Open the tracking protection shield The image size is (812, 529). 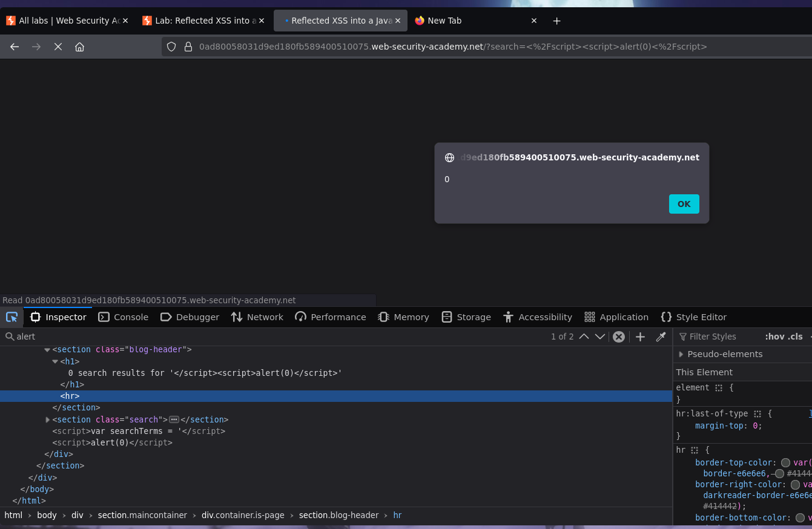click(171, 47)
